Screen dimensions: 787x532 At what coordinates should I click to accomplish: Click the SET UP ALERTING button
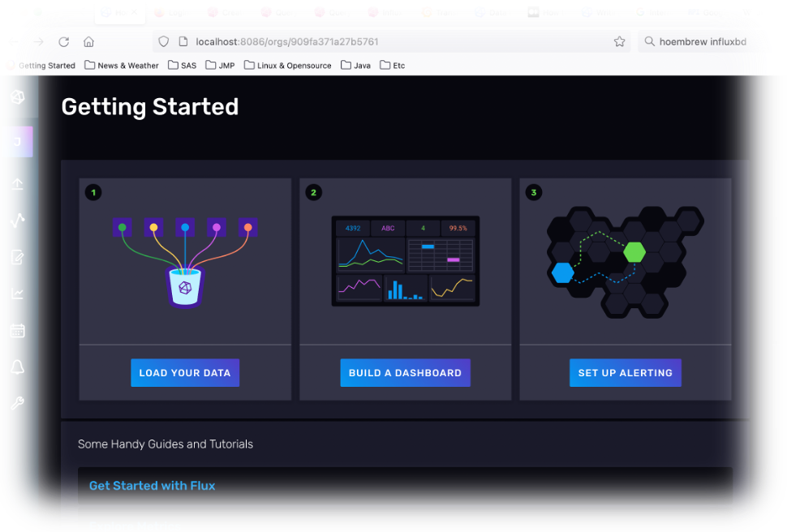(x=626, y=372)
